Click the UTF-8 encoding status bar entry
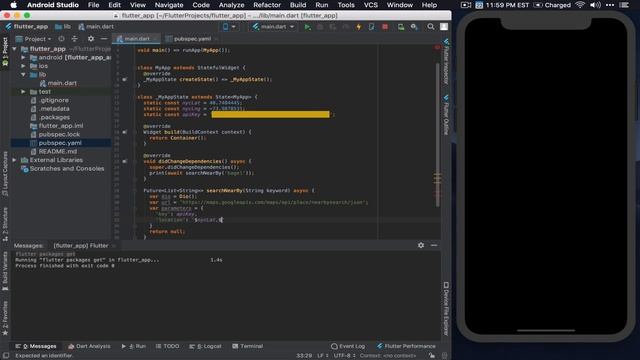640x360 pixels. tap(345, 356)
